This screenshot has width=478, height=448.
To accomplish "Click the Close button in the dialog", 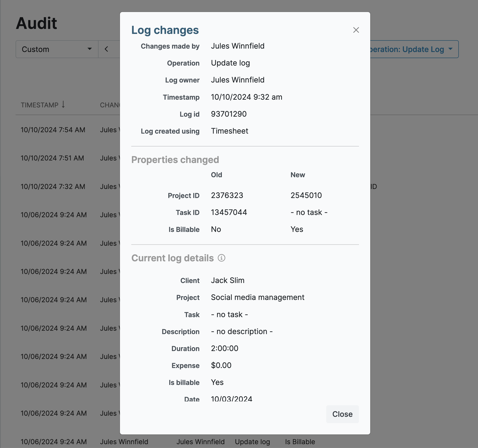I will click(342, 414).
